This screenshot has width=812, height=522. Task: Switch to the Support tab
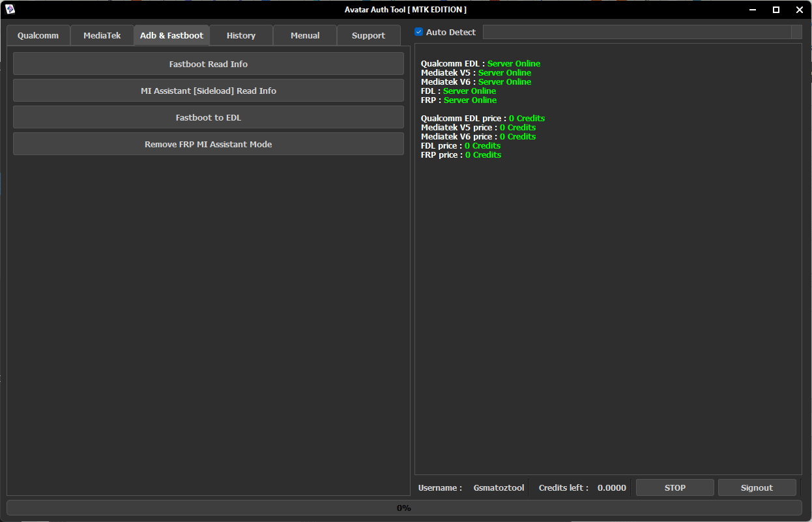pyautogui.click(x=368, y=36)
